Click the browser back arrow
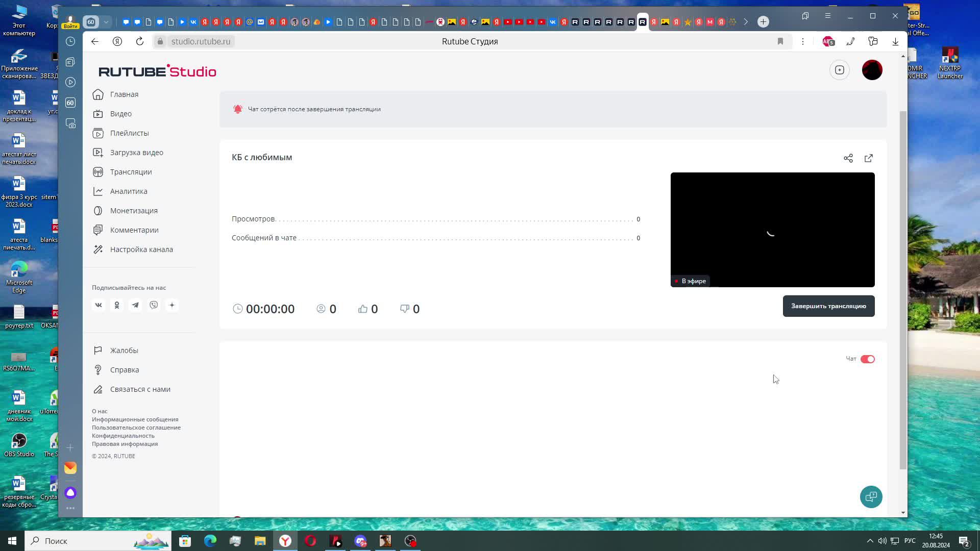 tap(95, 41)
